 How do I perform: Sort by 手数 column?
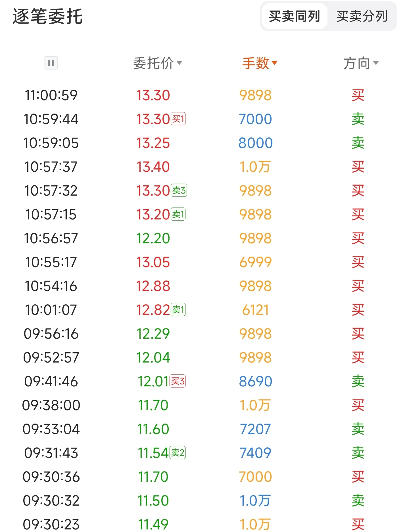pyautogui.click(x=259, y=63)
